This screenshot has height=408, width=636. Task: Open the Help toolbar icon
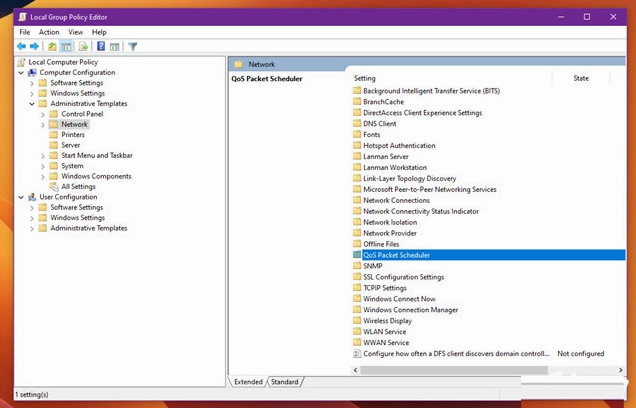(x=101, y=46)
